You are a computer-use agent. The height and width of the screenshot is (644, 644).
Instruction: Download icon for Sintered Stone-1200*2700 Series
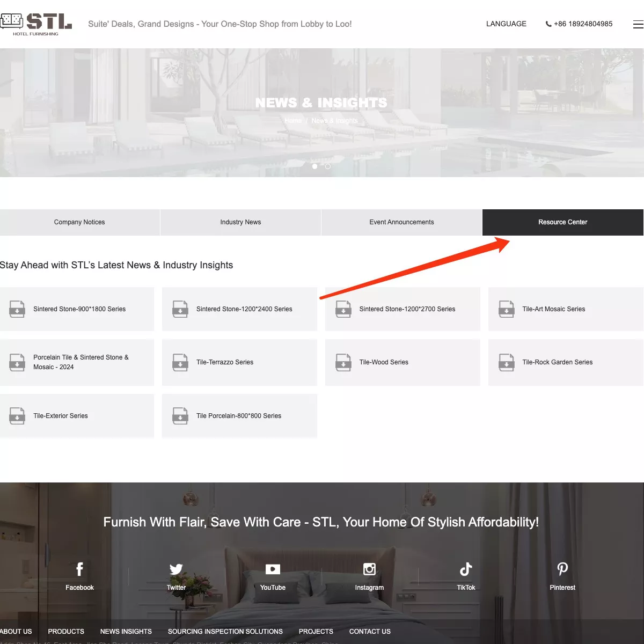click(x=343, y=309)
